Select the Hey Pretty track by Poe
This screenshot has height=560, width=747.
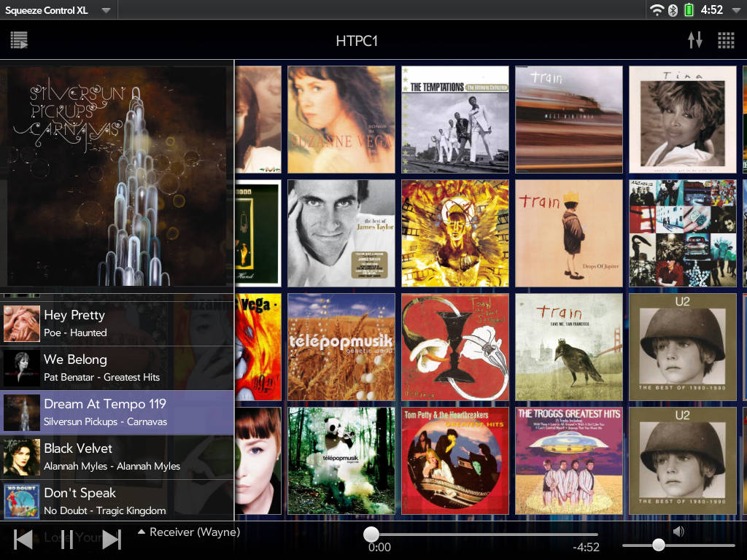coord(117,323)
